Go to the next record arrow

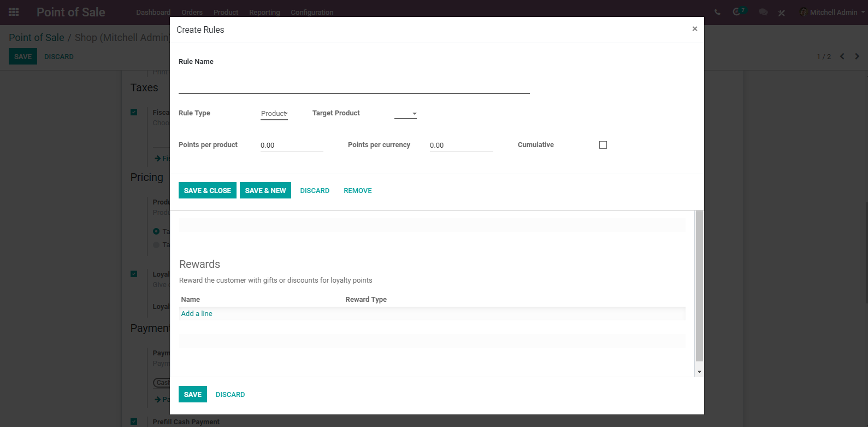857,56
